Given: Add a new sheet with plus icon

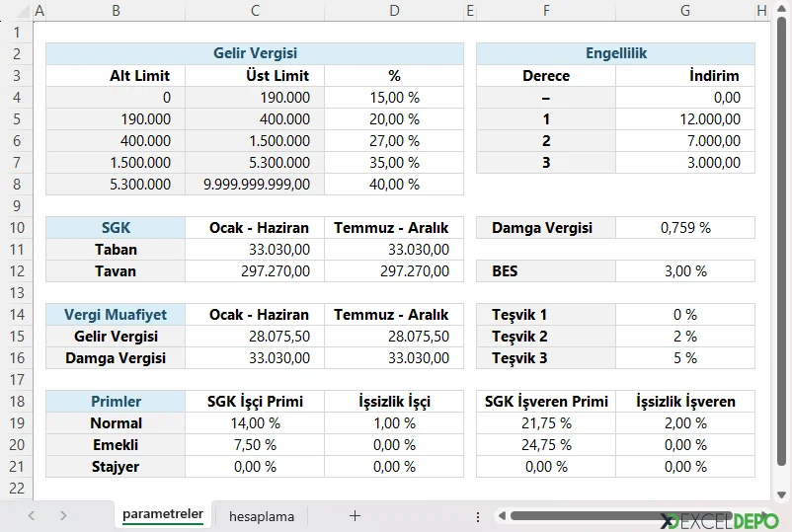Looking at the screenshot, I should coord(355,515).
